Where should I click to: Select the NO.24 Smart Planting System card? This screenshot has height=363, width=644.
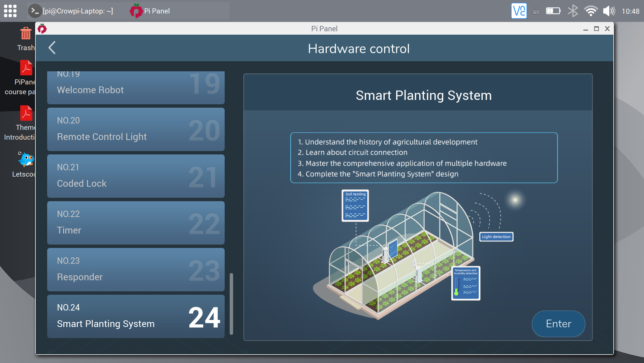[136, 316]
